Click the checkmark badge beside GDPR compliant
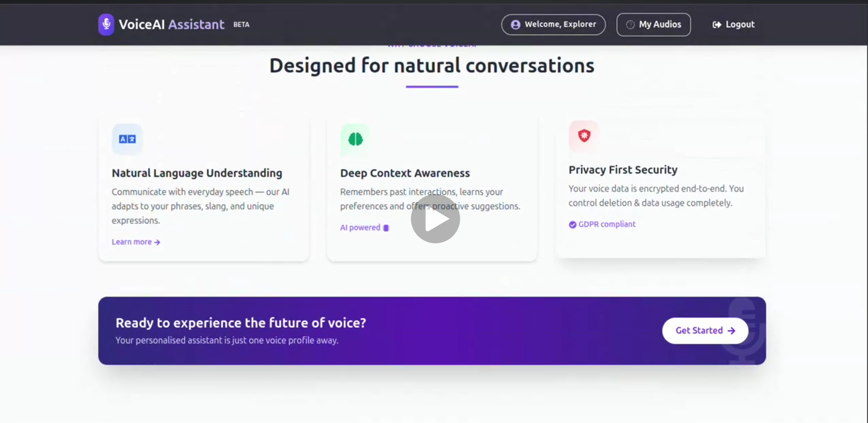 point(572,225)
